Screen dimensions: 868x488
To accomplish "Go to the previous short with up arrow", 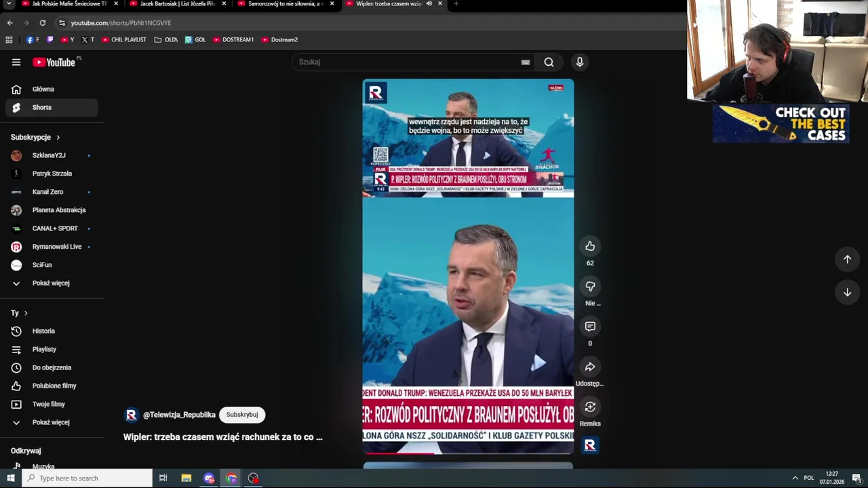I will tap(847, 259).
